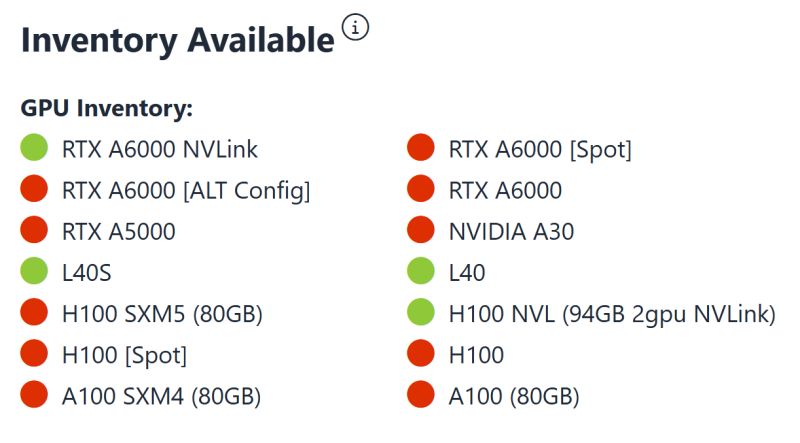Select the H100 [Spot] entry
The image size is (800, 443).
click(x=124, y=354)
